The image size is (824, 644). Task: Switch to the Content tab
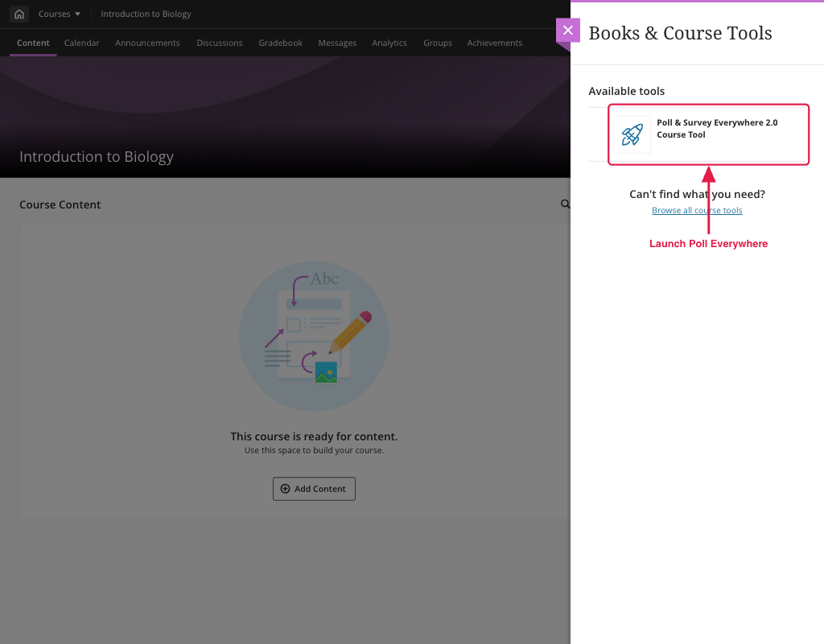(33, 43)
